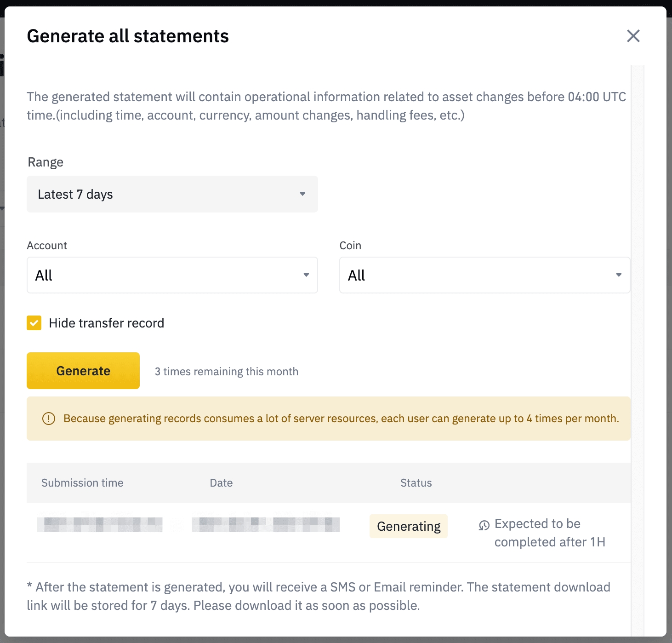Viewport: 672px width, 643px height.
Task: Click the 3 times remaining this month text
Action: (x=226, y=372)
